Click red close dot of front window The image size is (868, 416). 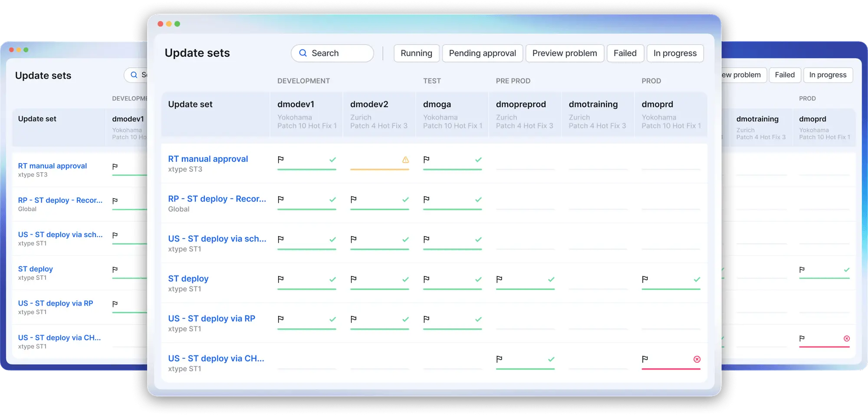160,24
